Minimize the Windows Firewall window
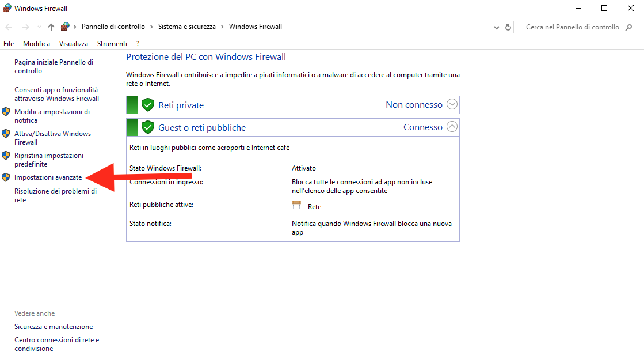This screenshot has height=363, width=644. coord(578,8)
